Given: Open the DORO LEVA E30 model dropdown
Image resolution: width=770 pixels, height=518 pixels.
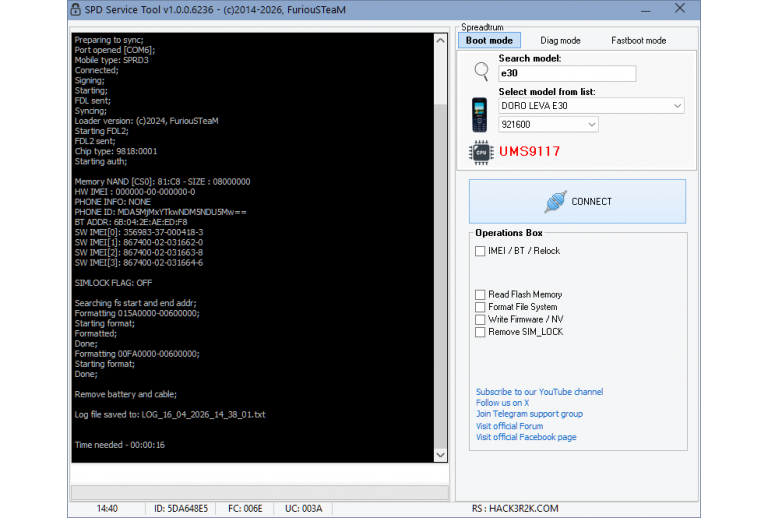Looking at the screenshot, I should click(x=591, y=106).
